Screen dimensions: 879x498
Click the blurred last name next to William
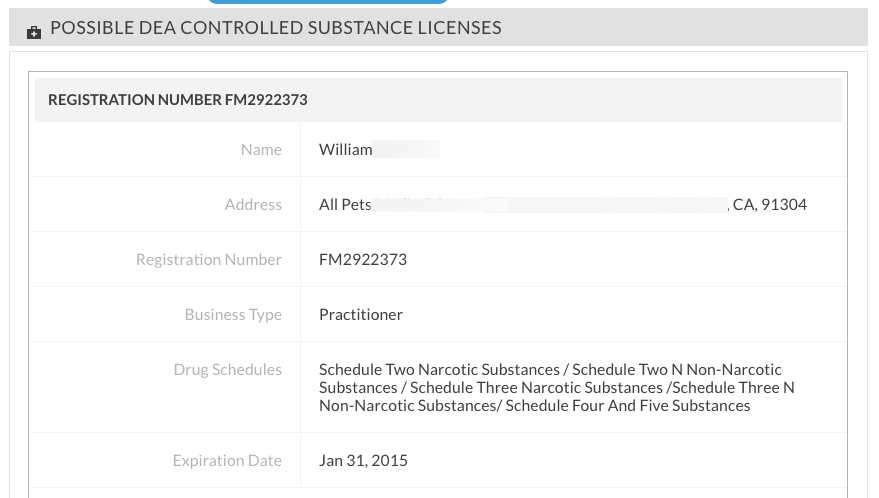(406, 150)
